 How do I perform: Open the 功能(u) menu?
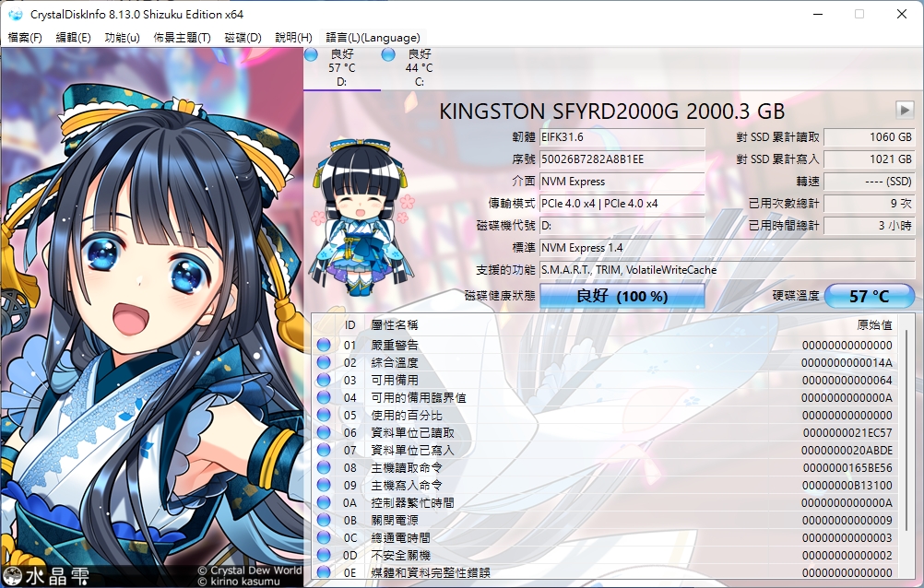[122, 38]
